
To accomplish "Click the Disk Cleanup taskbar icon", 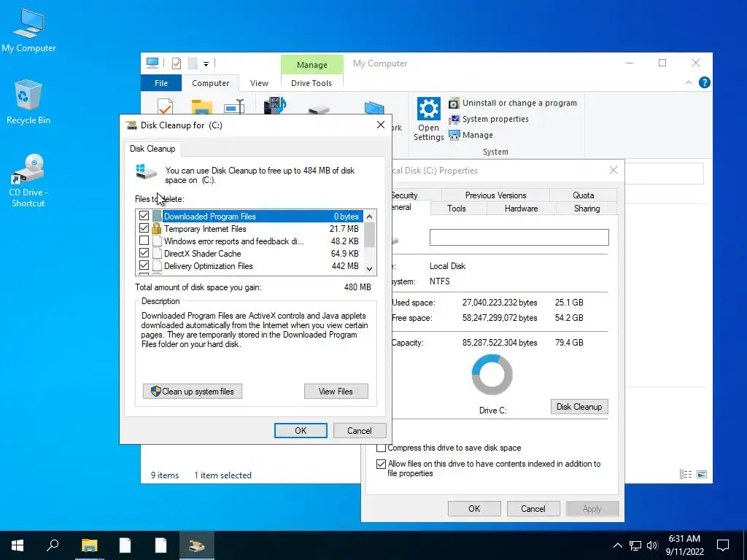I will tap(196, 545).
